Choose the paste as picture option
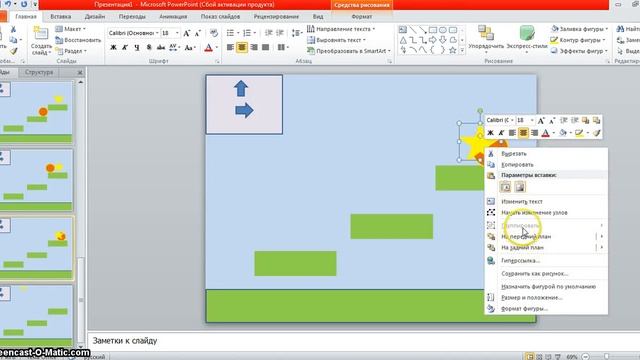Image resolution: width=640 pixels, height=360 pixels. pos(520,187)
